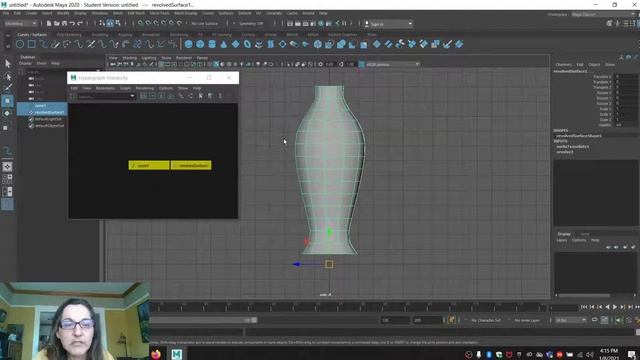Click the No Live Surface button
Viewport: 640px width, 360px height.
[204, 24]
